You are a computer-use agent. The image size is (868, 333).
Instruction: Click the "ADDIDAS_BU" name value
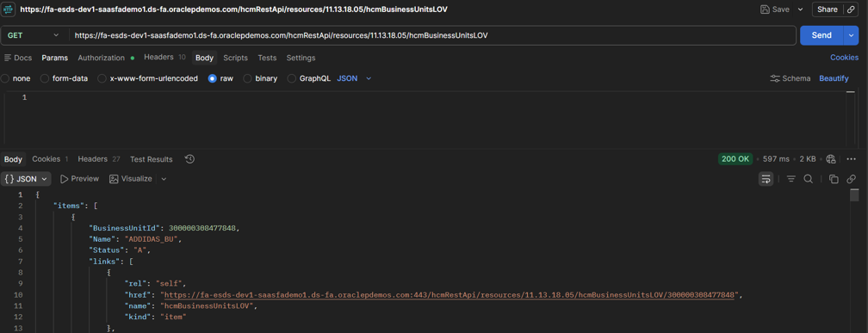[x=152, y=239]
